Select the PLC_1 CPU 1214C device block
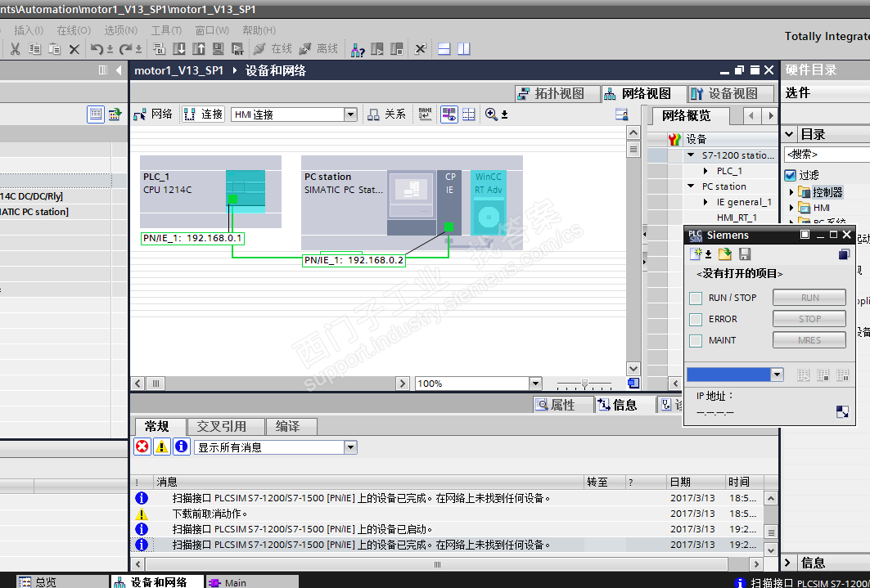The width and height of the screenshot is (870, 588). (x=210, y=191)
